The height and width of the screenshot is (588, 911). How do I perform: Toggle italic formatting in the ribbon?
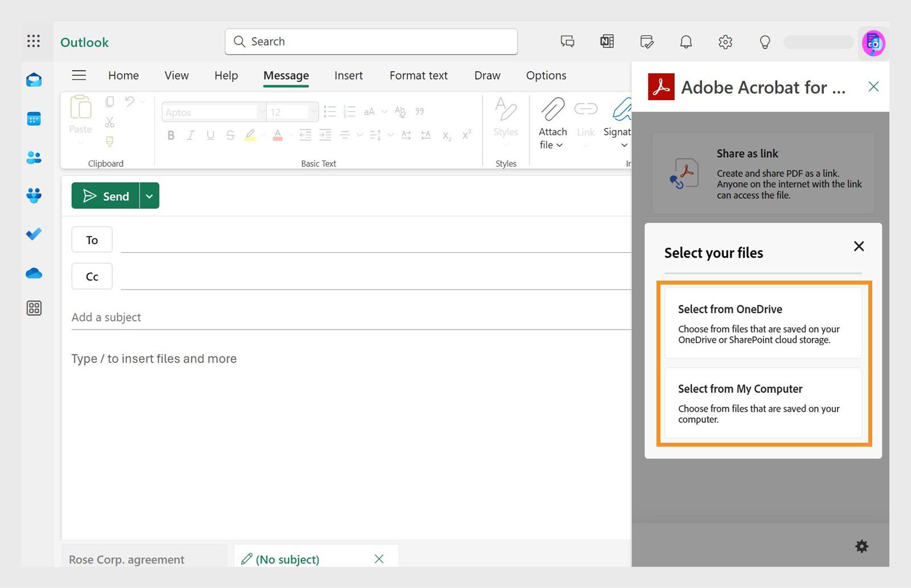pos(190,135)
